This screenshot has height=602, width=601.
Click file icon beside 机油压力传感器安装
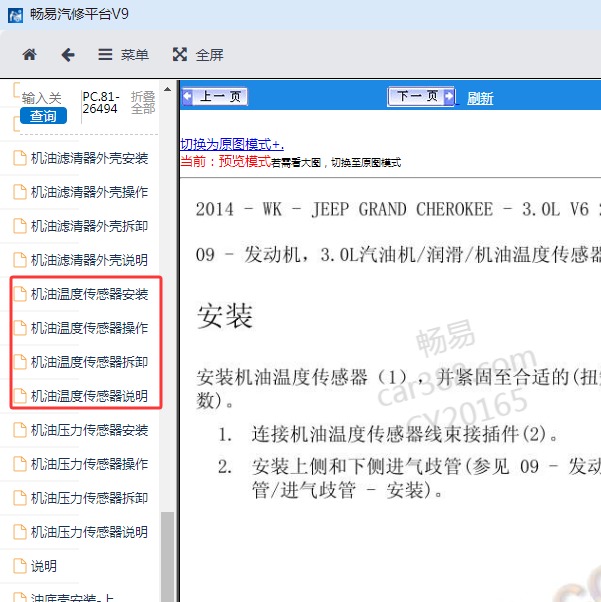pos(20,430)
